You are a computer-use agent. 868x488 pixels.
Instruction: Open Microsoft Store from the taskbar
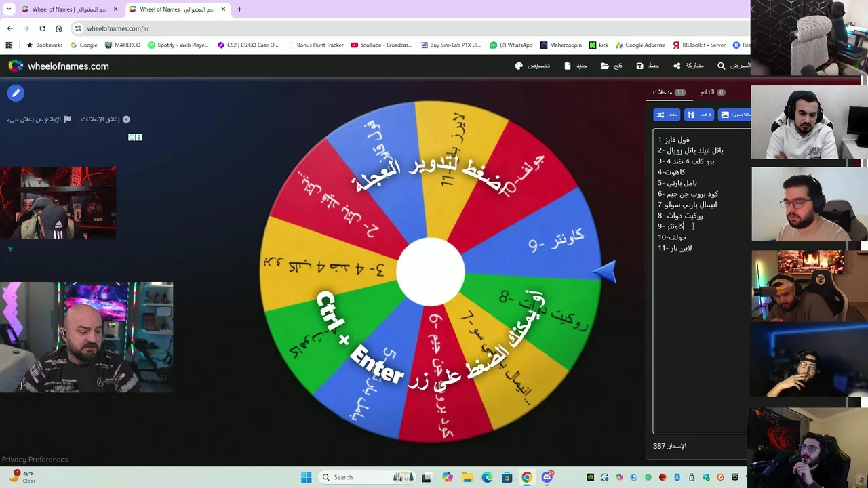coord(507,477)
